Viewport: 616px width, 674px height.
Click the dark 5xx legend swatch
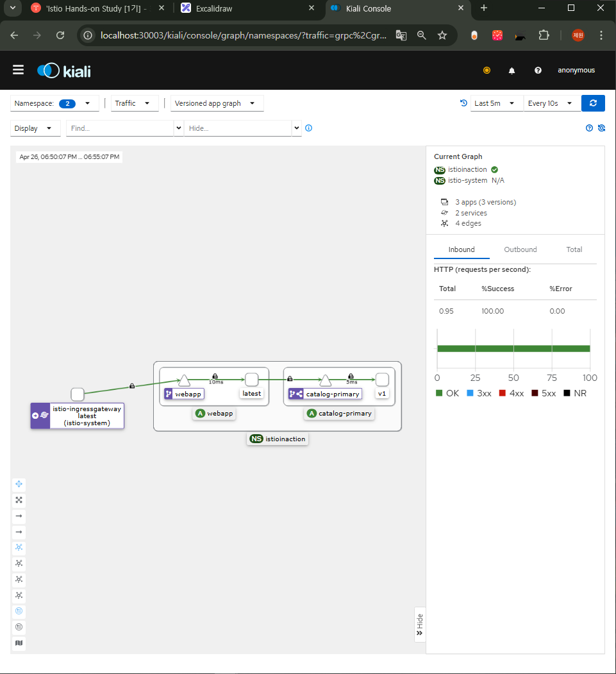click(535, 393)
